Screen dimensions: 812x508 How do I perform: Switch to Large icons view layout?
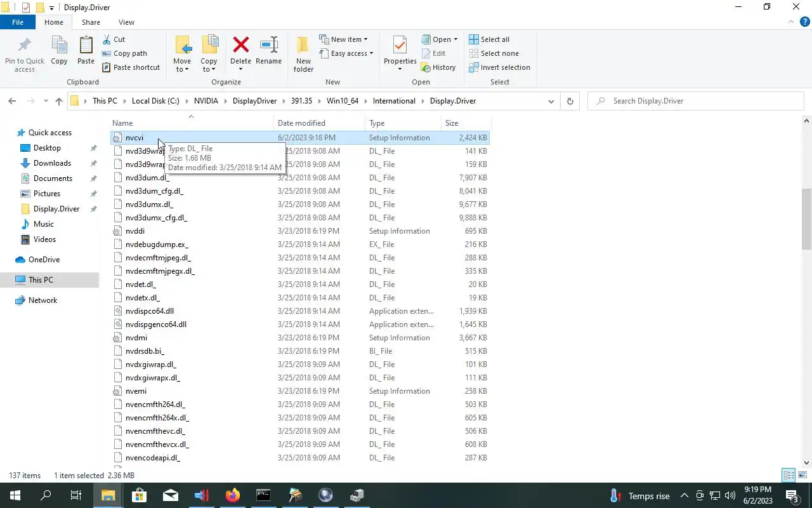coord(802,475)
